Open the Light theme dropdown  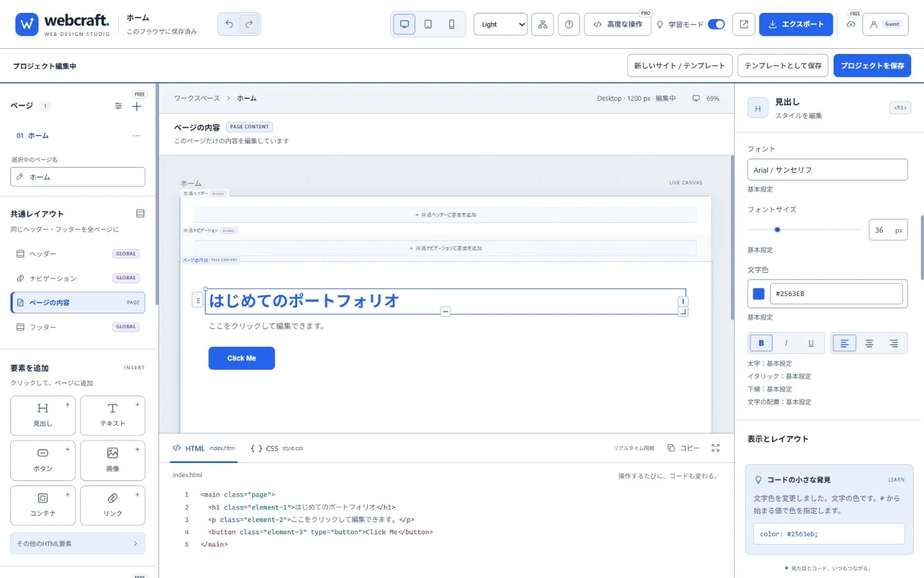point(501,24)
